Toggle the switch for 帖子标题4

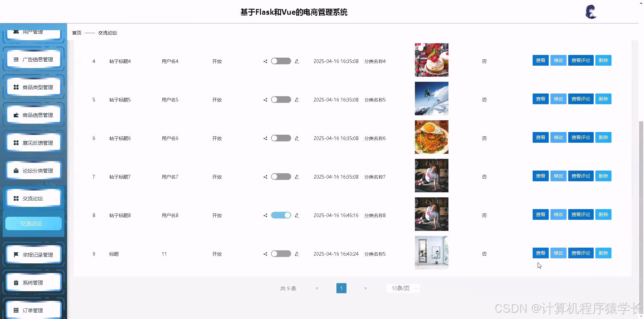pyautogui.click(x=281, y=61)
